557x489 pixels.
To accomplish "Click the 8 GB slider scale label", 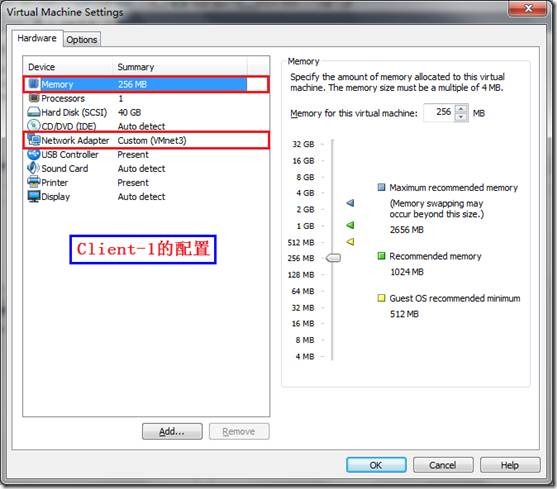I will (x=305, y=177).
